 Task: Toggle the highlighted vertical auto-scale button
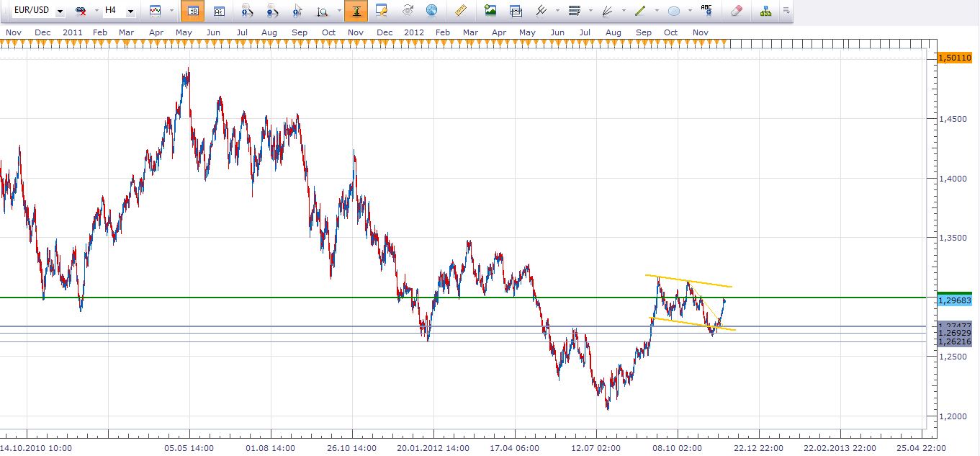[x=355, y=11]
